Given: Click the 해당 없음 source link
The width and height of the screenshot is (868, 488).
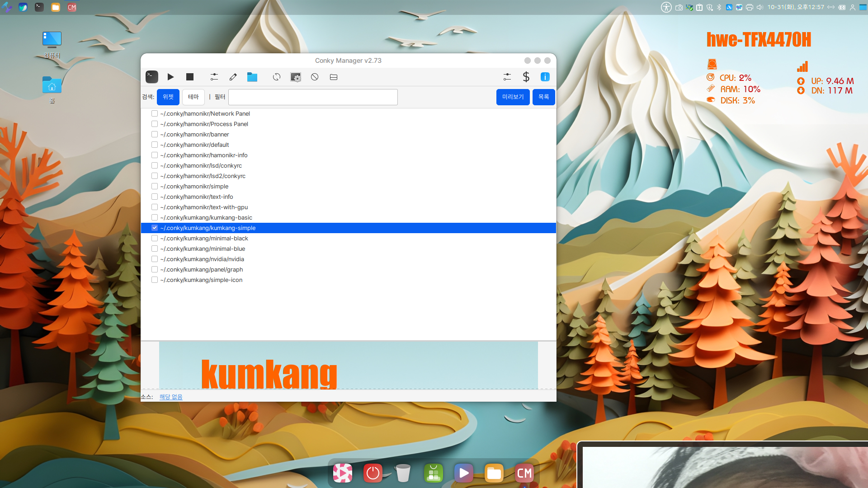Looking at the screenshot, I should tap(171, 397).
